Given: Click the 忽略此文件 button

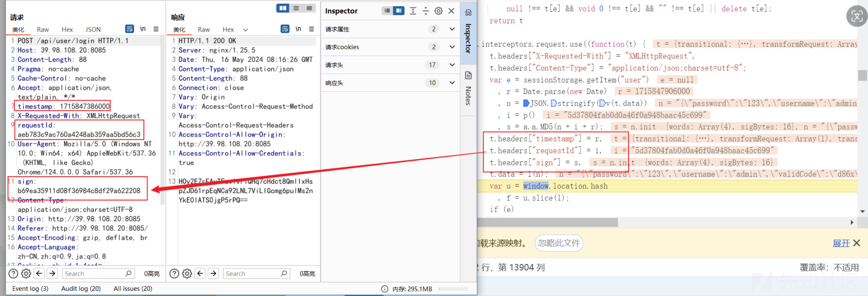Looking at the screenshot, I should click(x=559, y=243).
